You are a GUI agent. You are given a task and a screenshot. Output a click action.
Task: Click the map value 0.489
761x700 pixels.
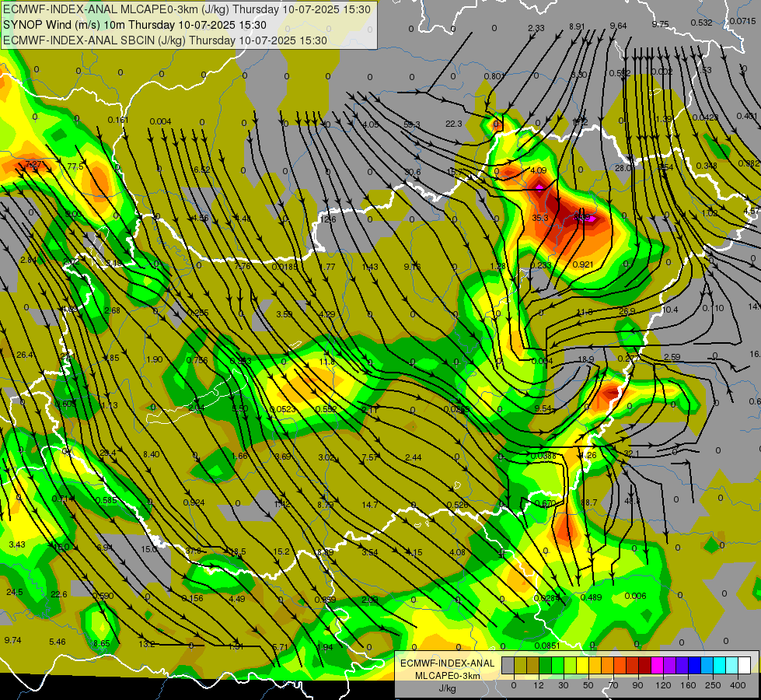[591, 597]
